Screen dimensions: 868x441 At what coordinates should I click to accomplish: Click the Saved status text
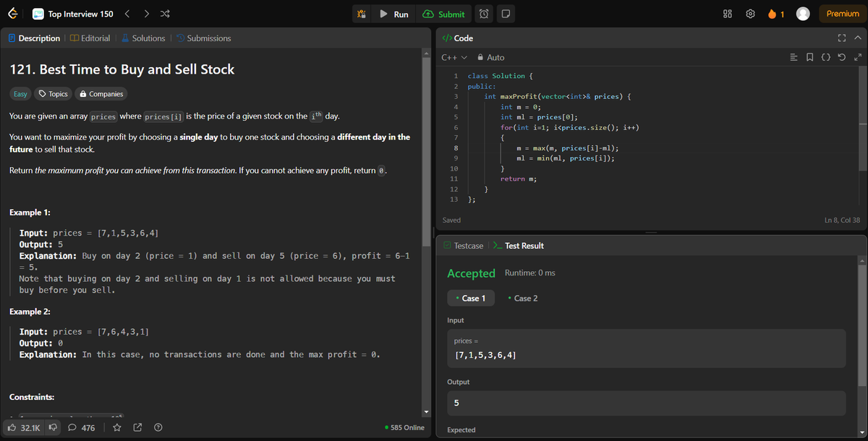tap(451, 220)
